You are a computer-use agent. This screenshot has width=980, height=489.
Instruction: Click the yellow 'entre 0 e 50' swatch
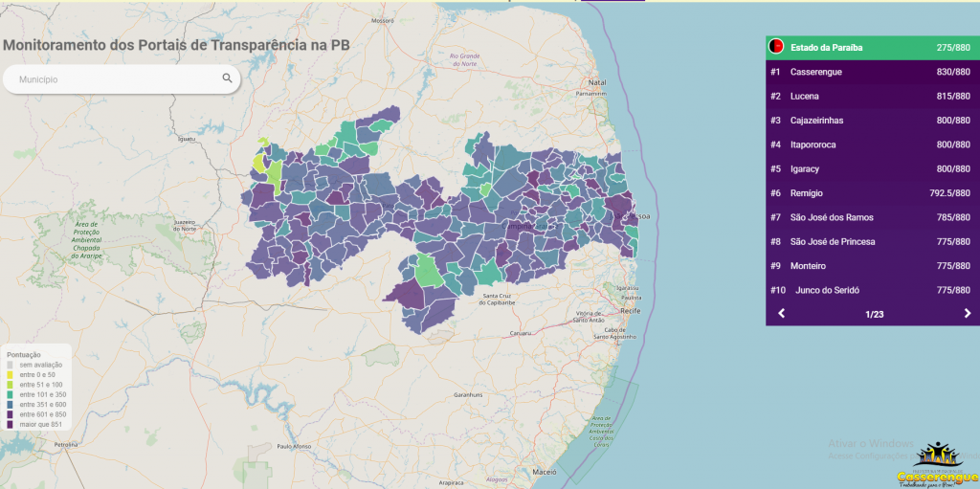[x=11, y=374]
